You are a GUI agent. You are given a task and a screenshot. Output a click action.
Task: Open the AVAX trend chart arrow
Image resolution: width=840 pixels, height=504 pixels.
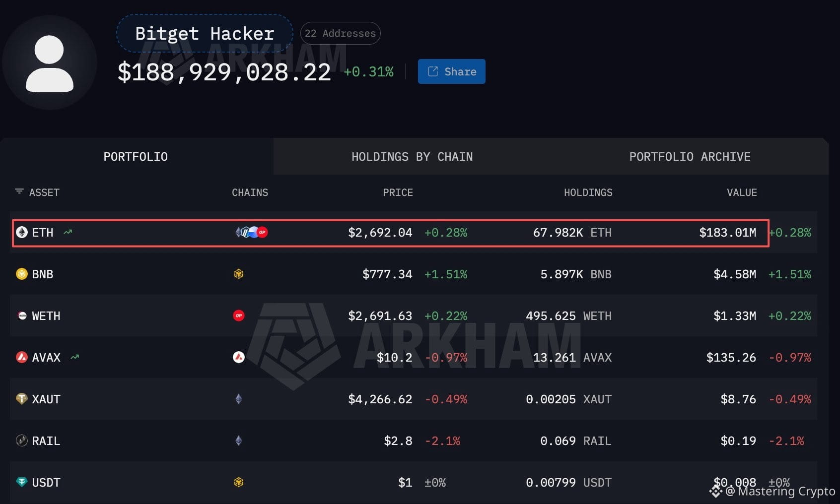point(75,357)
